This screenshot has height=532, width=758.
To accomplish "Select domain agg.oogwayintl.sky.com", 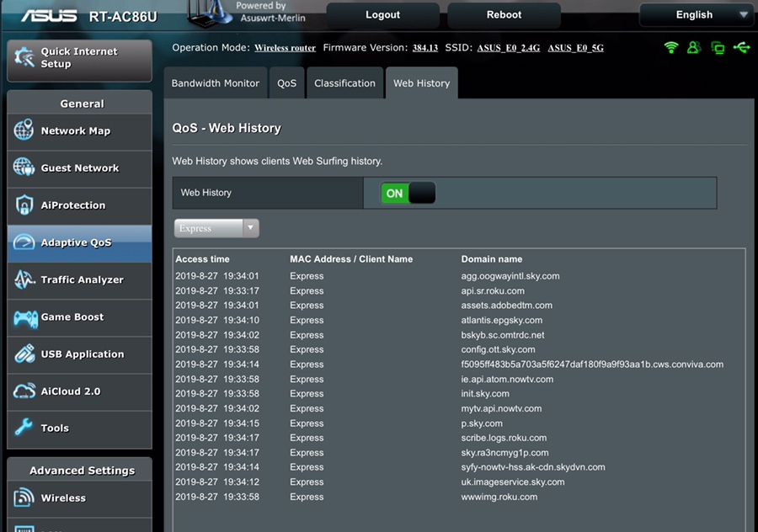I will (x=510, y=276).
